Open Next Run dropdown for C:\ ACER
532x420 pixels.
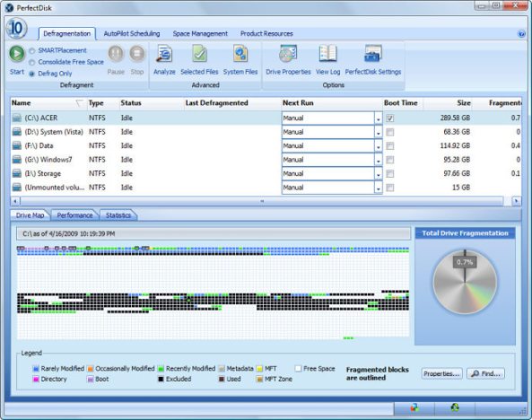[x=379, y=118]
